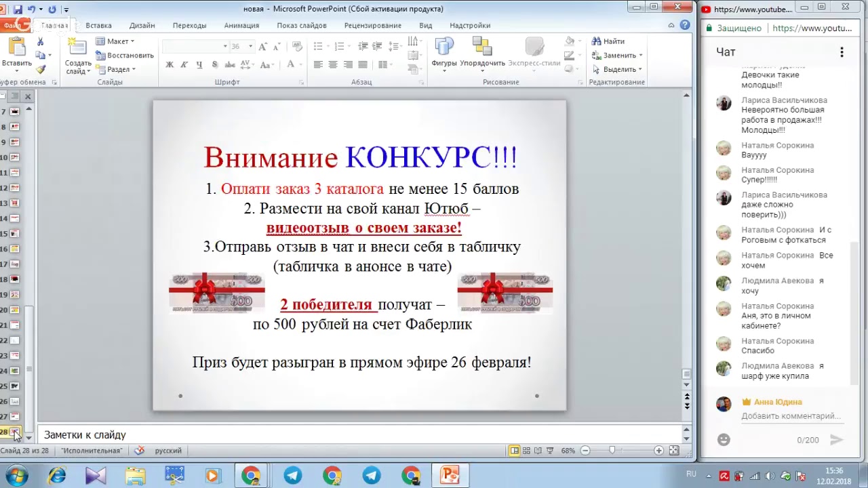Image resolution: width=868 pixels, height=488 pixels.
Task: Close the slide thumbnails pane
Action: pyautogui.click(x=28, y=97)
